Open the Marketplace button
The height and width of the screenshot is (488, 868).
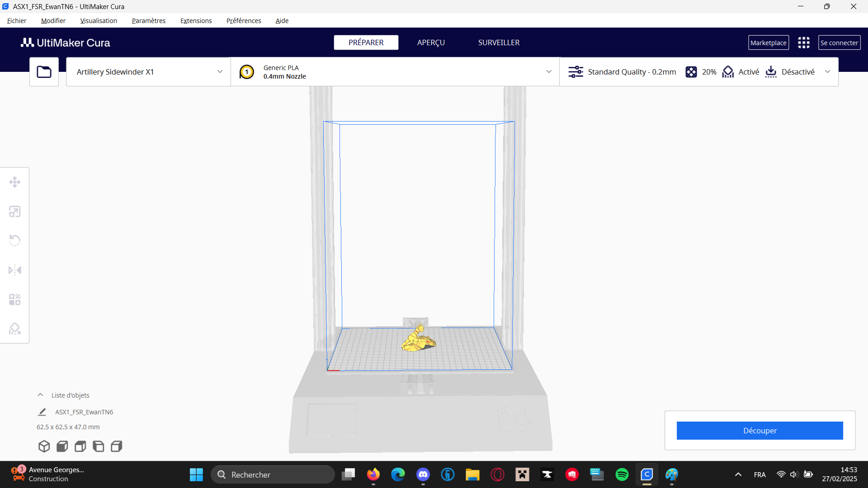click(x=768, y=42)
